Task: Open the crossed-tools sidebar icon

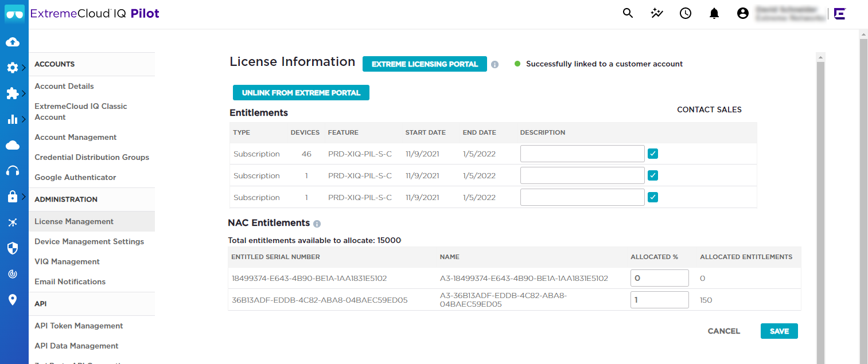Action: pos(13,222)
